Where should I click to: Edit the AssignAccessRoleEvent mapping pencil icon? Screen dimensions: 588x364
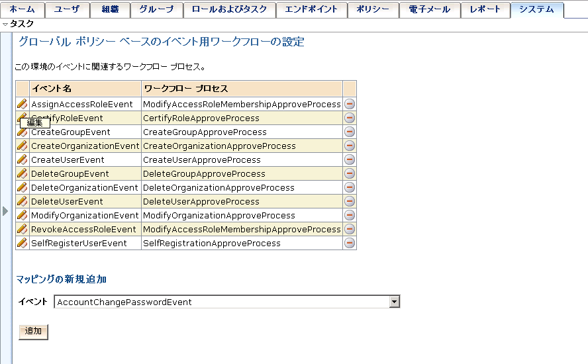pyautogui.click(x=22, y=104)
